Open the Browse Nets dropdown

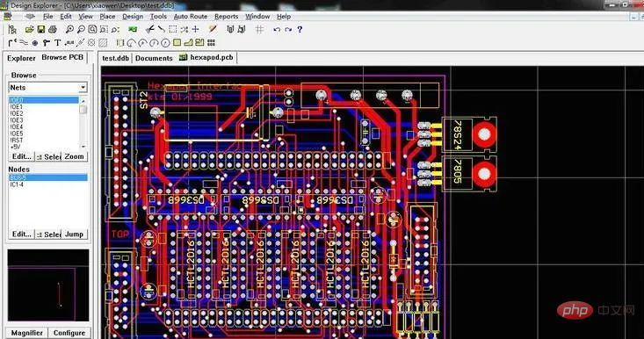click(x=83, y=88)
